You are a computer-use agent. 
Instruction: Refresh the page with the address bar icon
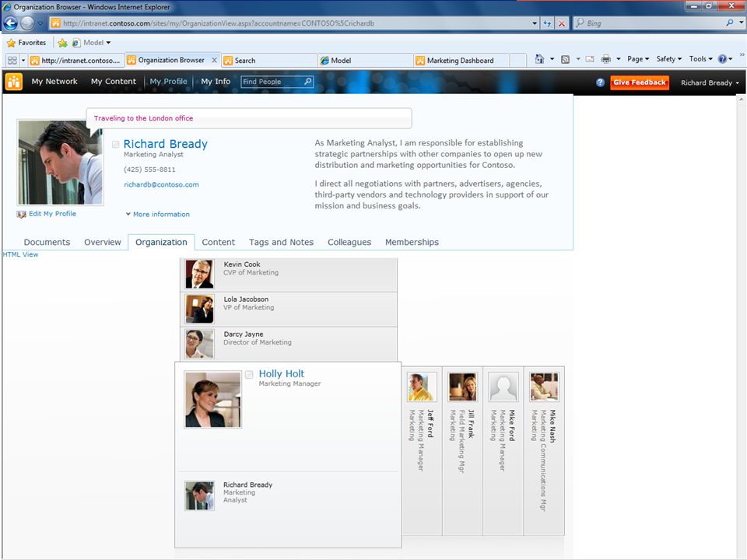[x=547, y=23]
